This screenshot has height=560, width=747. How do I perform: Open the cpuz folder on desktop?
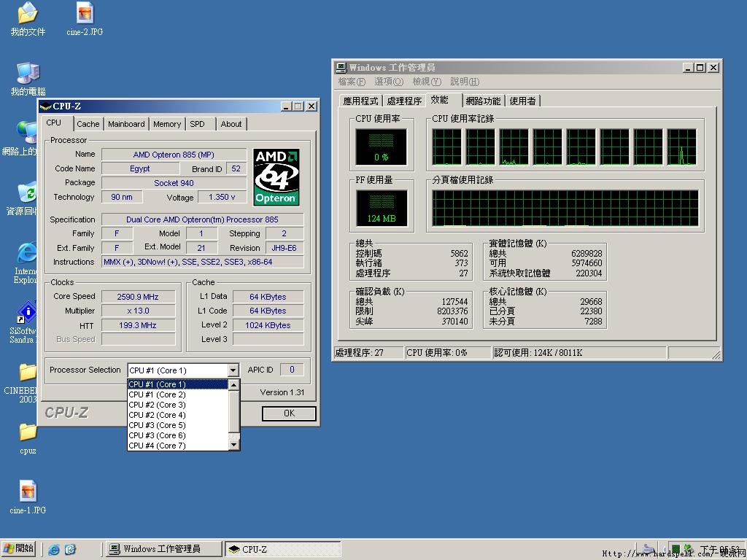(x=28, y=432)
